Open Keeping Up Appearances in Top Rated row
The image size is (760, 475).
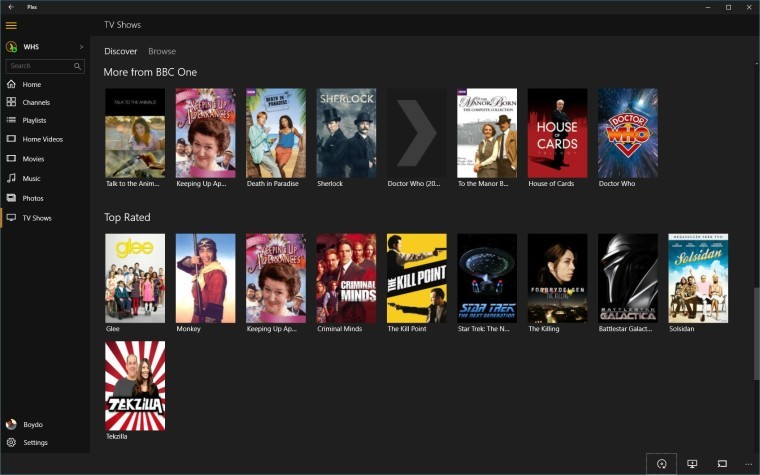tap(276, 278)
